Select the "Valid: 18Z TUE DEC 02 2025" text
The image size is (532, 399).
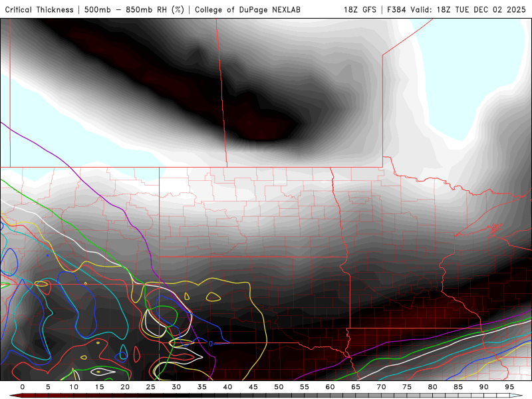pos(468,10)
